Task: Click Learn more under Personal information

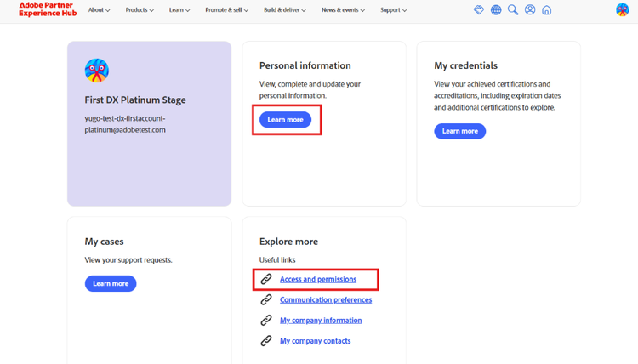Action: [x=285, y=120]
